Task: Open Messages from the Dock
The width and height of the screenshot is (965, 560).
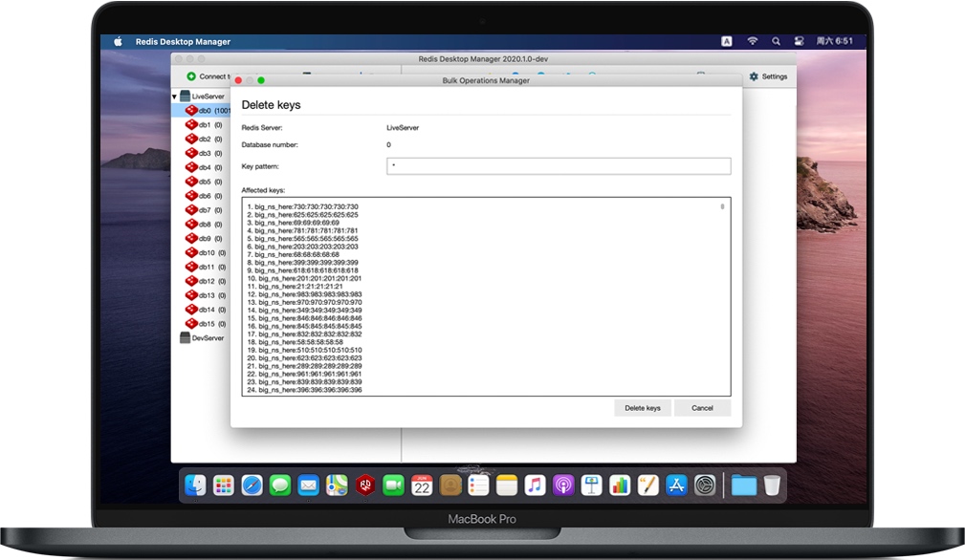Action: [278, 485]
